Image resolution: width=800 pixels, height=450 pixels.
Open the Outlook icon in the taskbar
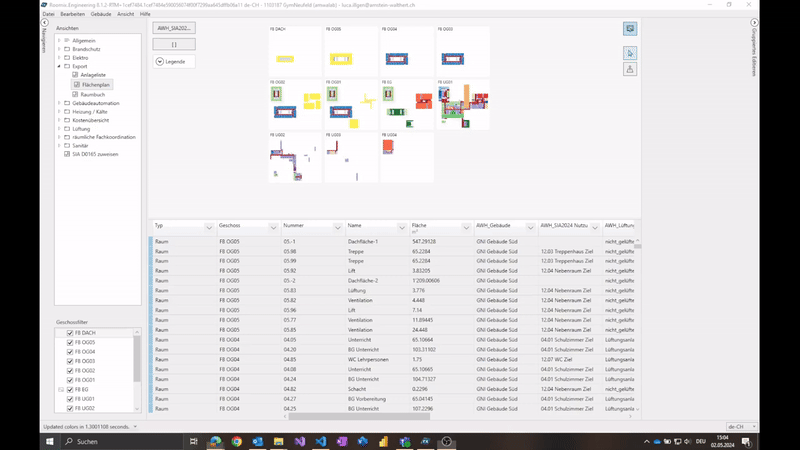[257, 441]
